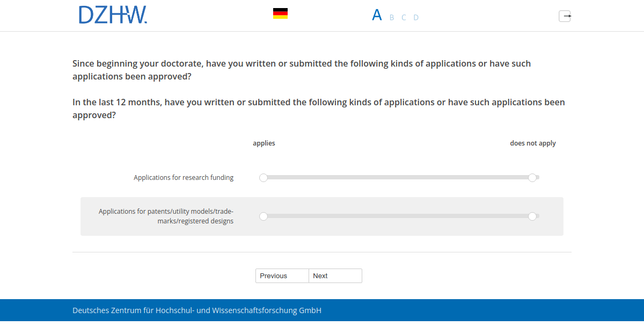Click the right handle of the patents slider
644x326 pixels.
532,216
